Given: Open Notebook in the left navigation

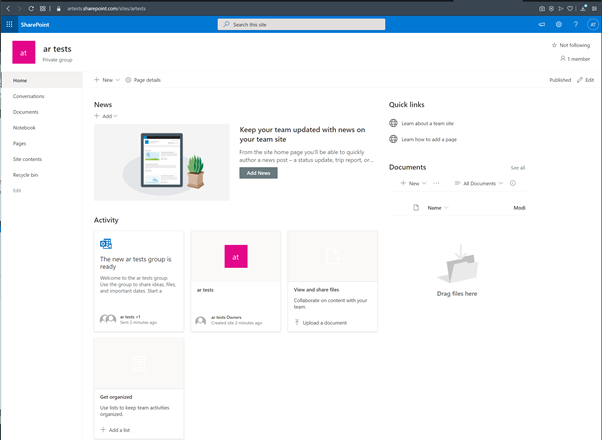Looking at the screenshot, I should (24, 128).
